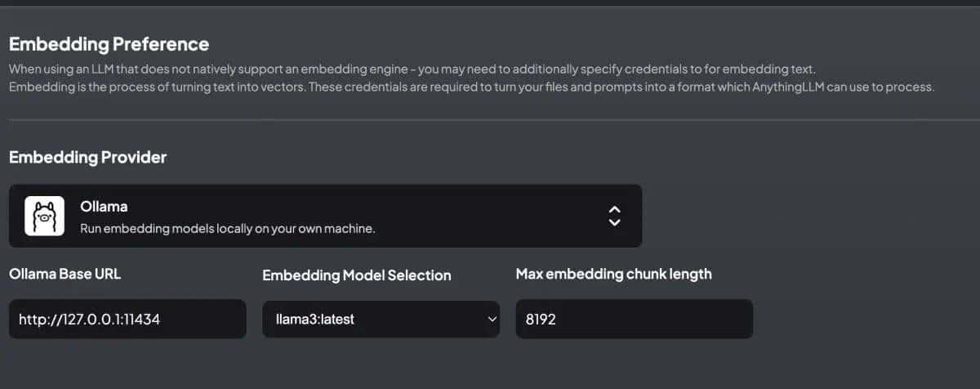The image size is (980, 389).
Task: Click the up-down chevron in provider selector
Action: coord(615,216)
